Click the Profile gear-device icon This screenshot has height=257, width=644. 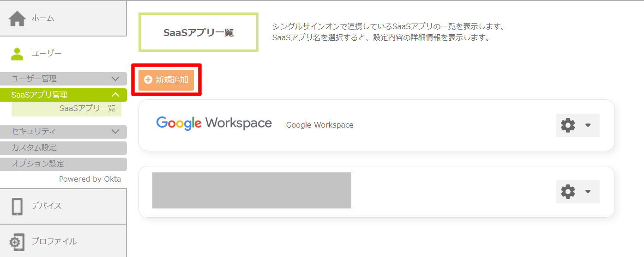point(17,242)
